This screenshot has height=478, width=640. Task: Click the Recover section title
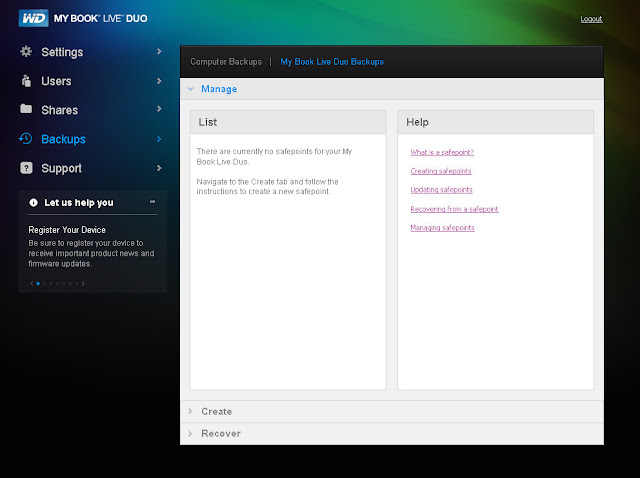click(221, 434)
